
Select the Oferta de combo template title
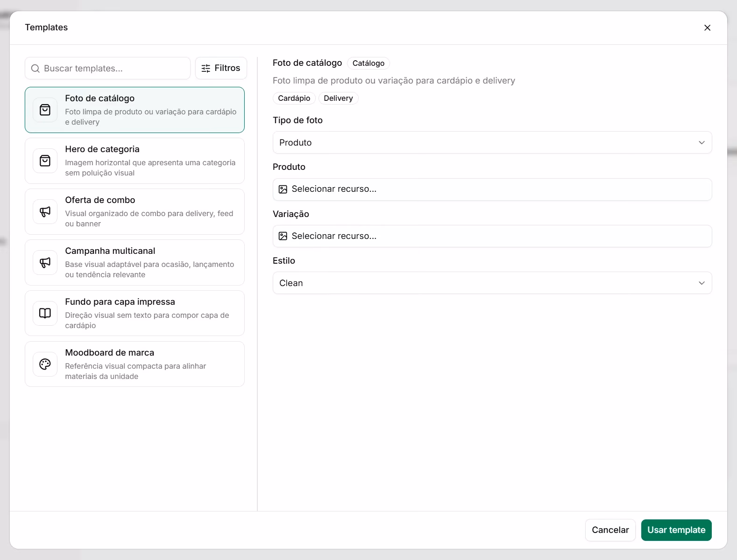tap(100, 200)
